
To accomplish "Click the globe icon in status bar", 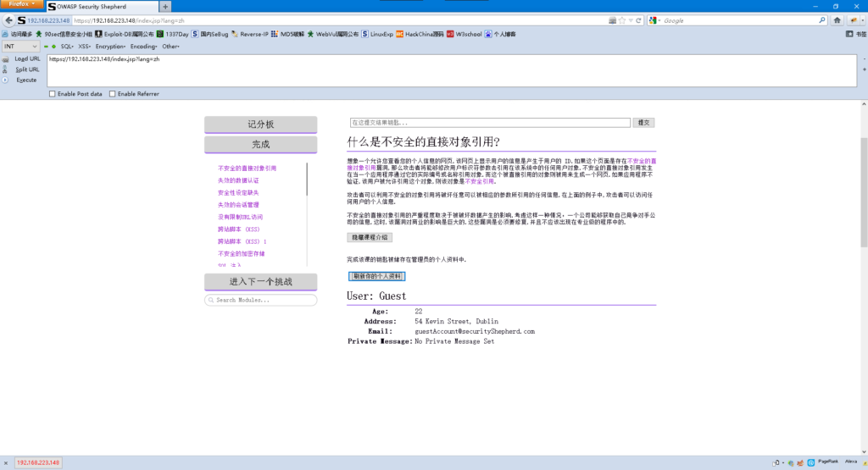I will pos(791,463).
